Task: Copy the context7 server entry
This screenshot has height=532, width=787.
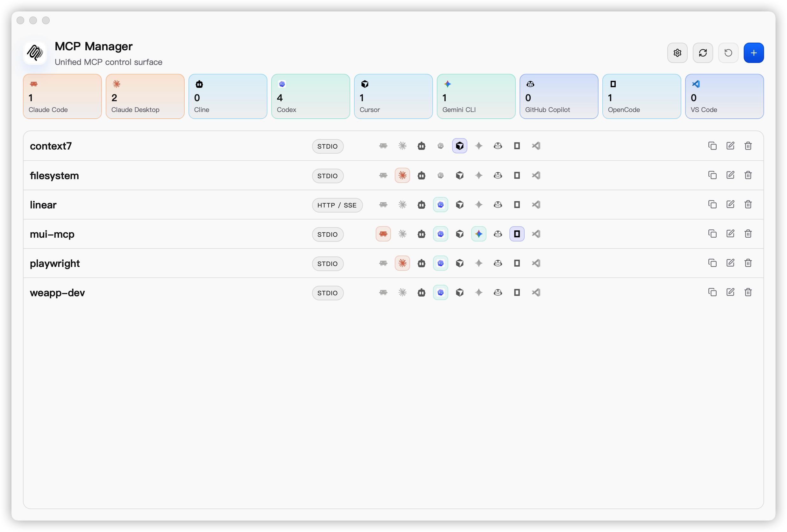Action: (713, 146)
